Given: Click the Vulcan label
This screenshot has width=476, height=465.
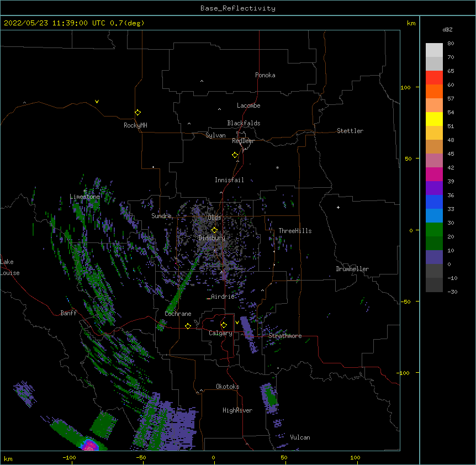Looking at the screenshot, I should pyautogui.click(x=300, y=437).
